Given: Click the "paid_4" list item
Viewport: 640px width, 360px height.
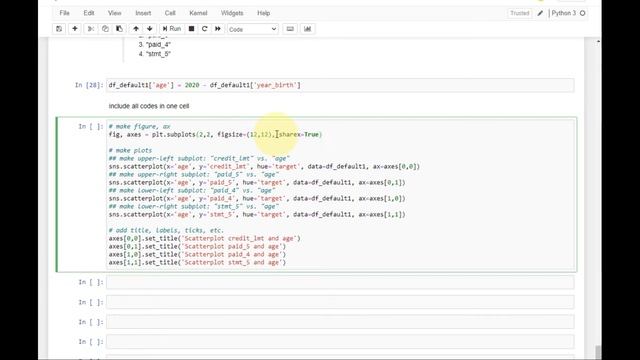Looking at the screenshot, I should (x=158, y=44).
